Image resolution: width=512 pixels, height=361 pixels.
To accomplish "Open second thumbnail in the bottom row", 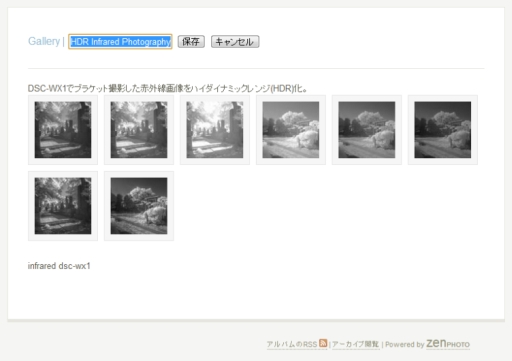I will (139, 206).
